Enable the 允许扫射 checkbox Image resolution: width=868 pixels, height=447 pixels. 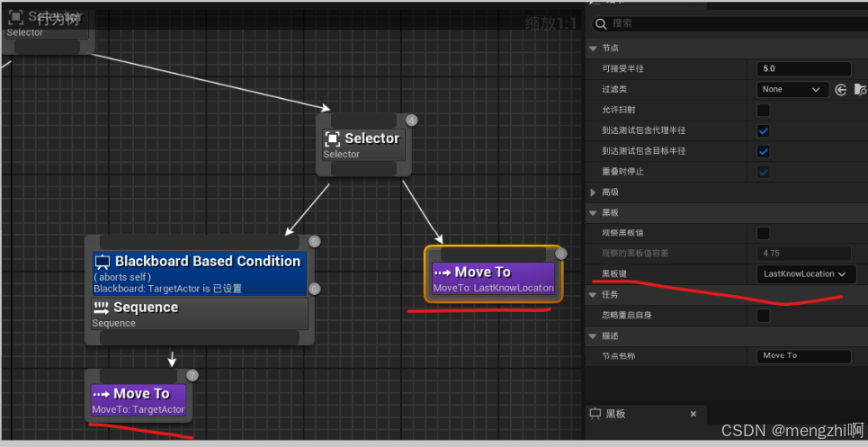coord(764,110)
